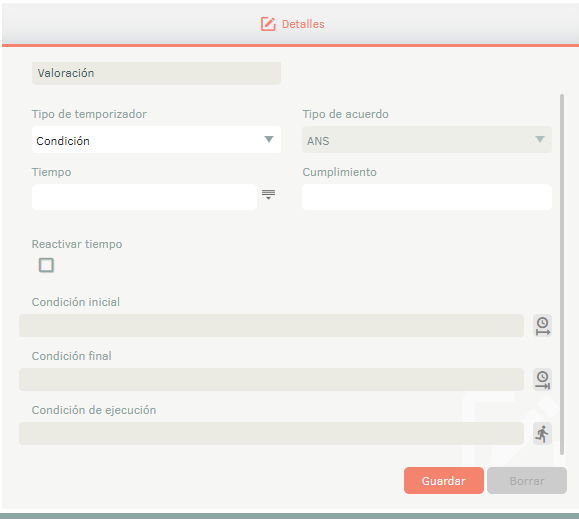Open the Tipo de temporizador combo box showing Condición
This screenshot has height=519, width=579.
click(156, 140)
